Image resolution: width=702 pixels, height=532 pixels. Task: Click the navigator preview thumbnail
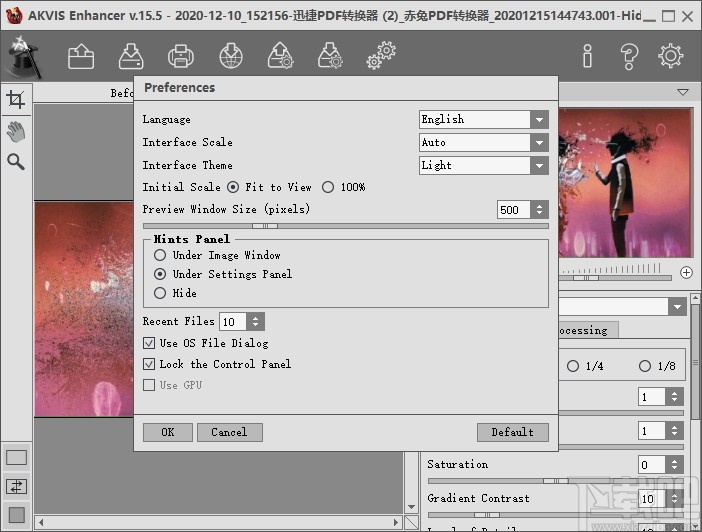coord(626,183)
